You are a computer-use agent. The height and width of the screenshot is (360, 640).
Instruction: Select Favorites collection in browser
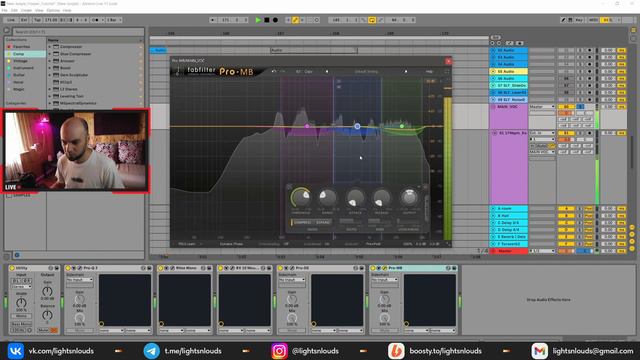point(25,47)
